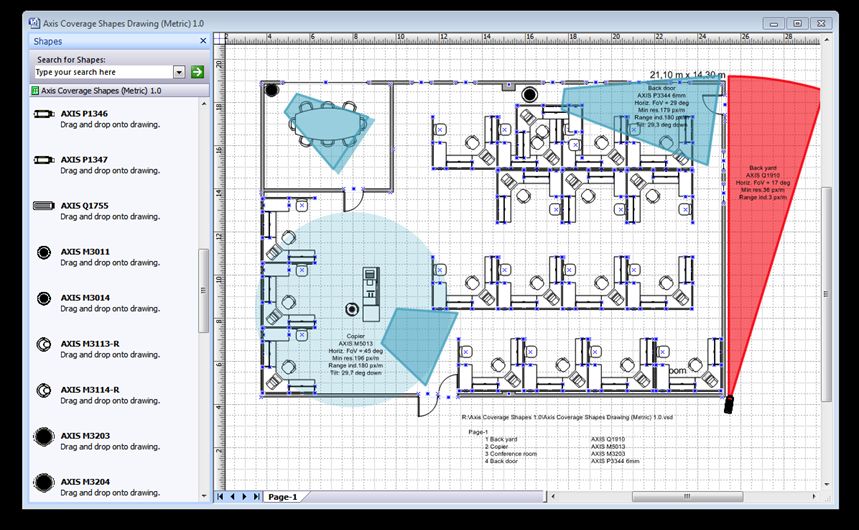Viewport: 859px width, 530px height.
Task: Select the AXIS M3014 dome icon
Action: (44, 298)
